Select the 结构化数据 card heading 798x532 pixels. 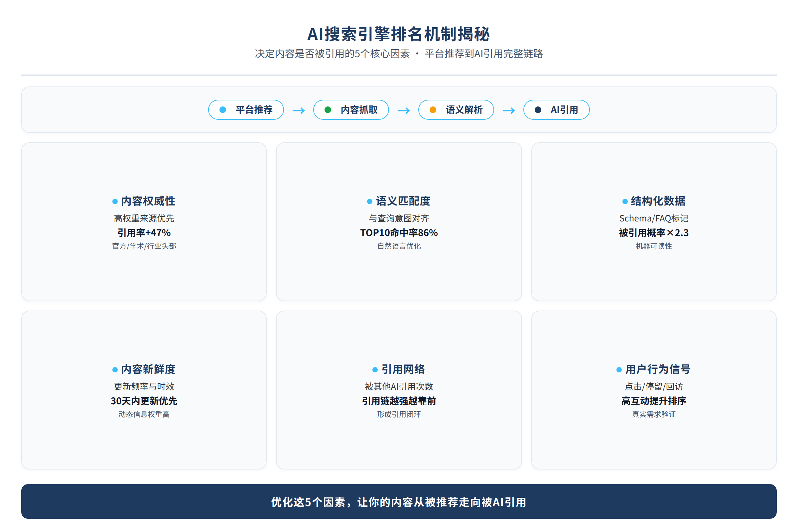pos(658,201)
